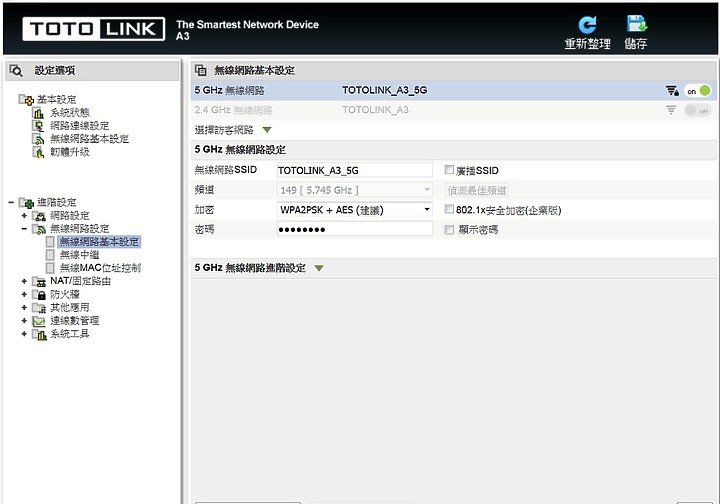720x504 pixels.
Task: Click the 系統工具 icon
Action: [x=39, y=334]
